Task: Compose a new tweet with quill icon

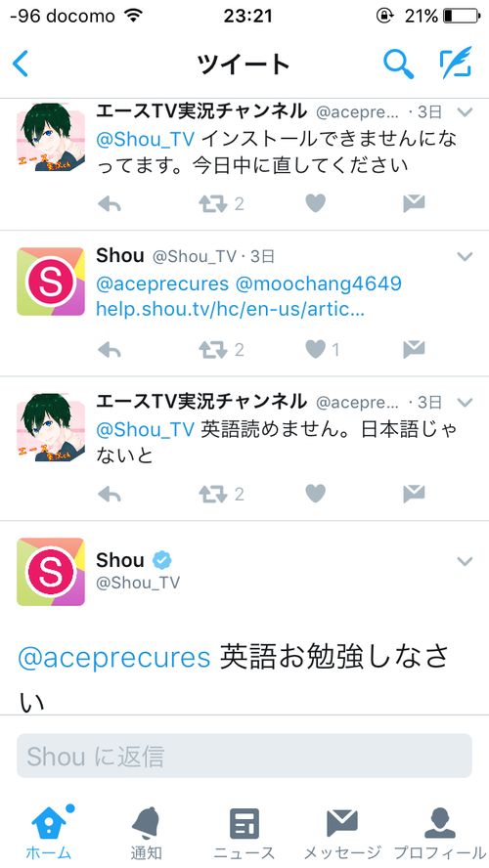Action: [x=455, y=64]
